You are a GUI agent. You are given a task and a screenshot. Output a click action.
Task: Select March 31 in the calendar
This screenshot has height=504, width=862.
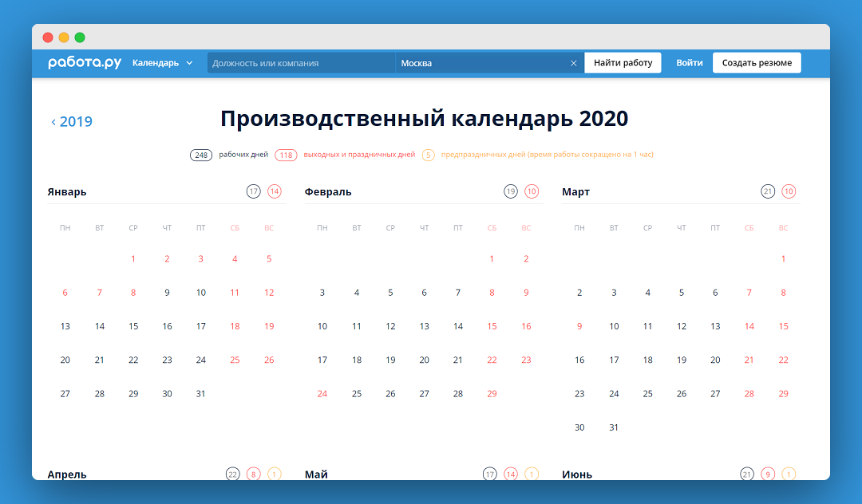614,427
